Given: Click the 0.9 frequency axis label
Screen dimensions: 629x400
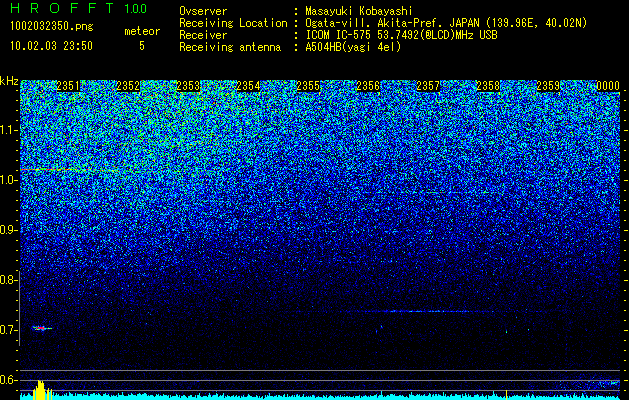Looking at the screenshot, I should pos(7,230).
